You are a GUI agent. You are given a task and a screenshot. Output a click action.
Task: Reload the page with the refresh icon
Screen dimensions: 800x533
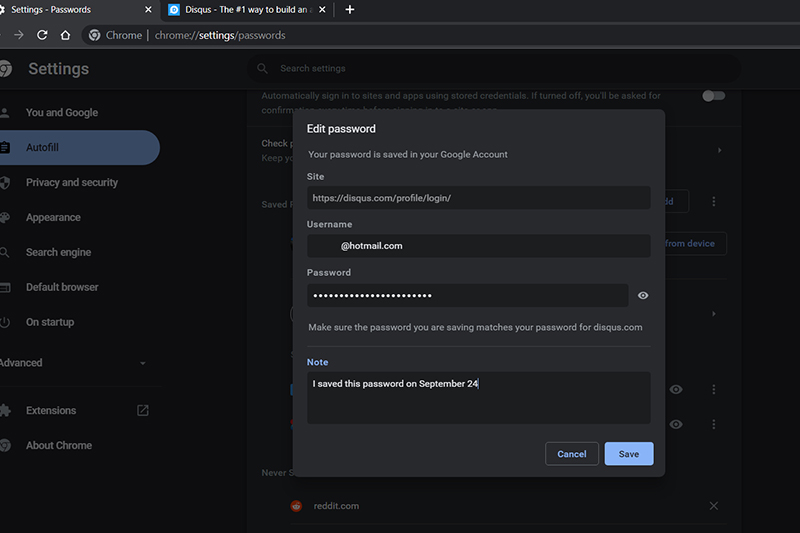(42, 35)
